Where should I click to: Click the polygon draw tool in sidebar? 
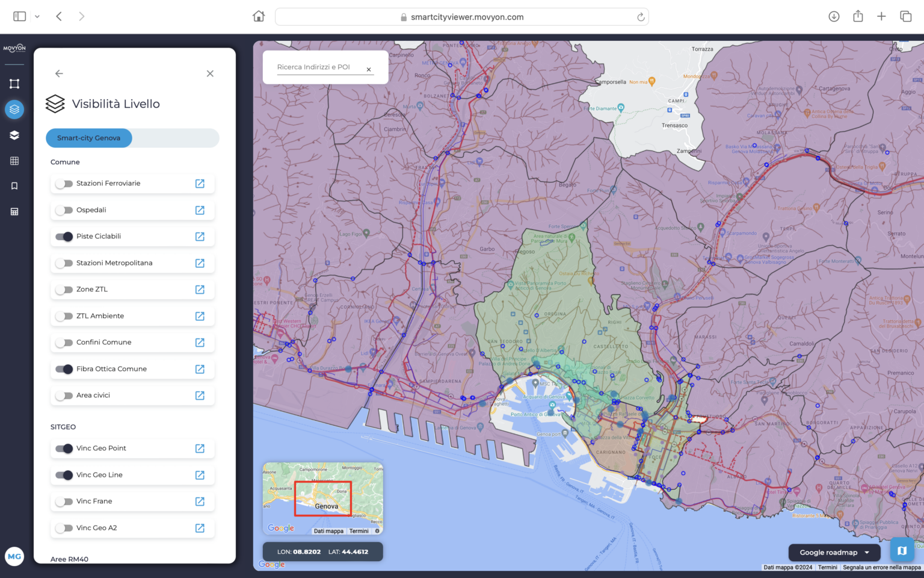[14, 84]
